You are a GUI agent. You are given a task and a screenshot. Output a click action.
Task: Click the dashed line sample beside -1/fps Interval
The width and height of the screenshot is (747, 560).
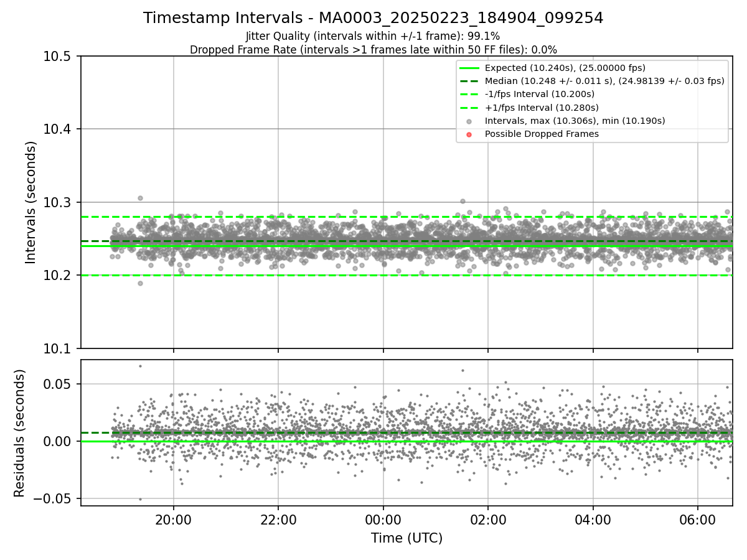coord(469,94)
